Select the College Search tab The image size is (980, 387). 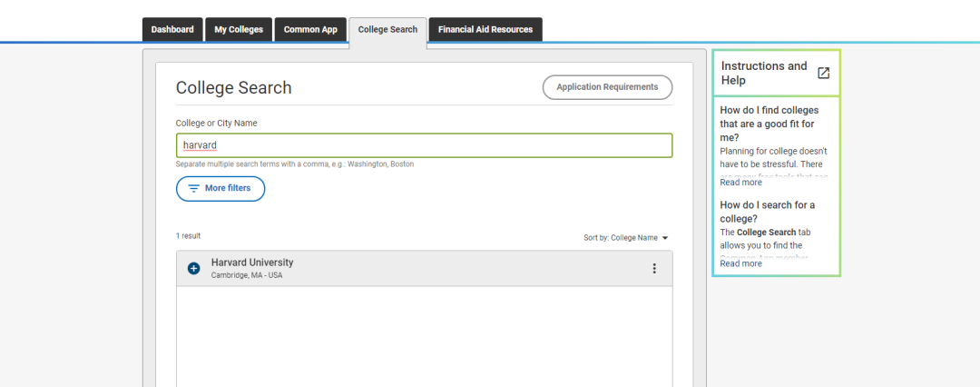tap(387, 30)
